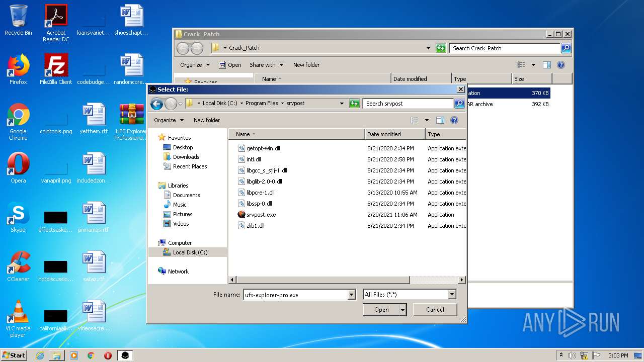Open Skype desktop icon
Screen dimensions: 644x362
coord(18,217)
